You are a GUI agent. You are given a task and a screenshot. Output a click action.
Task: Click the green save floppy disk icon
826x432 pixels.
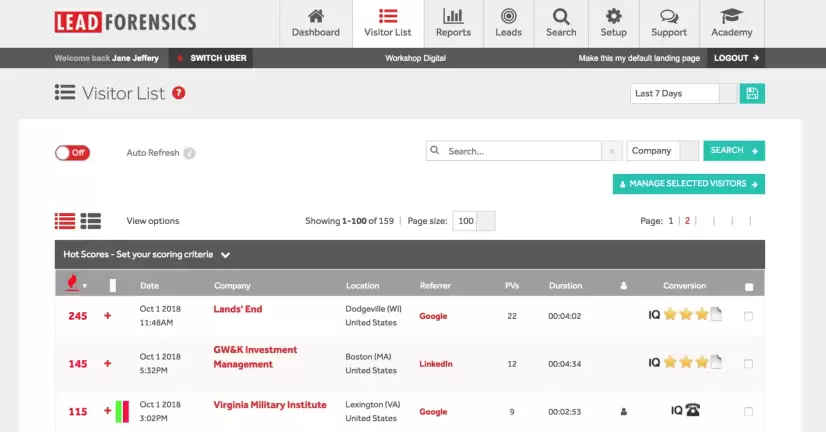tap(752, 93)
